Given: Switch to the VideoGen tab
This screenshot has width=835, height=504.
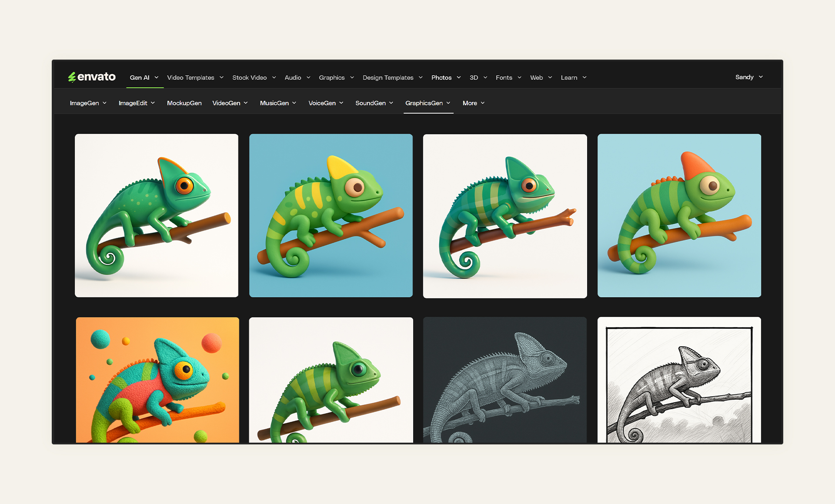Looking at the screenshot, I should 226,103.
